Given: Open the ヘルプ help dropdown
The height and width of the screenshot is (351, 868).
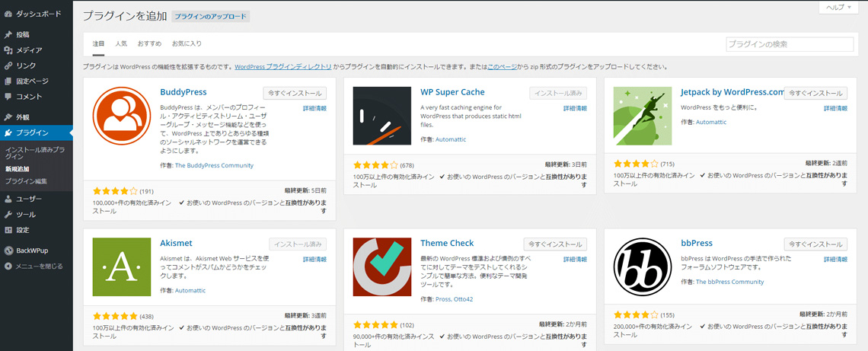Looking at the screenshot, I should tap(838, 7).
